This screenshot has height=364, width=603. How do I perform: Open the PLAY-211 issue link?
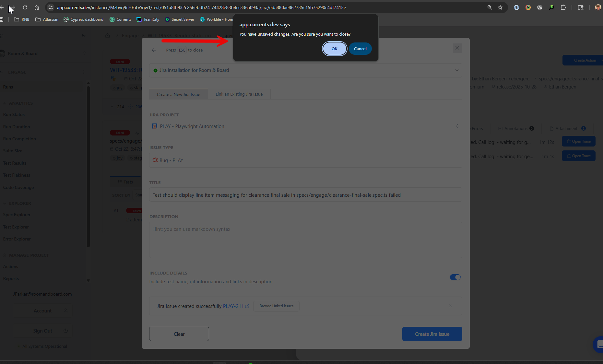point(236,306)
